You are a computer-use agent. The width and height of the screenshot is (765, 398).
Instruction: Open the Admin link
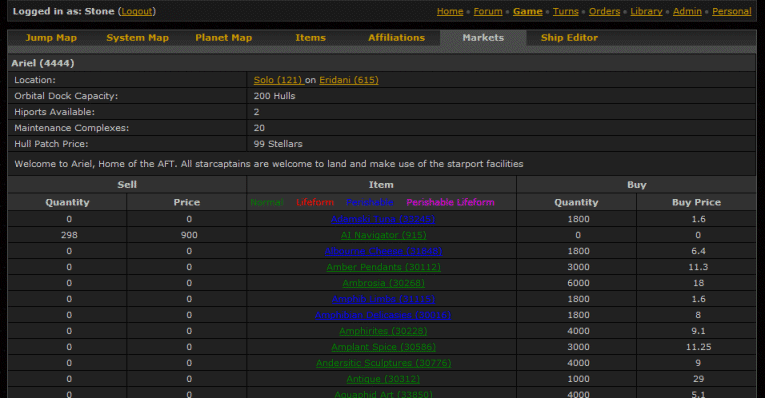tap(687, 11)
